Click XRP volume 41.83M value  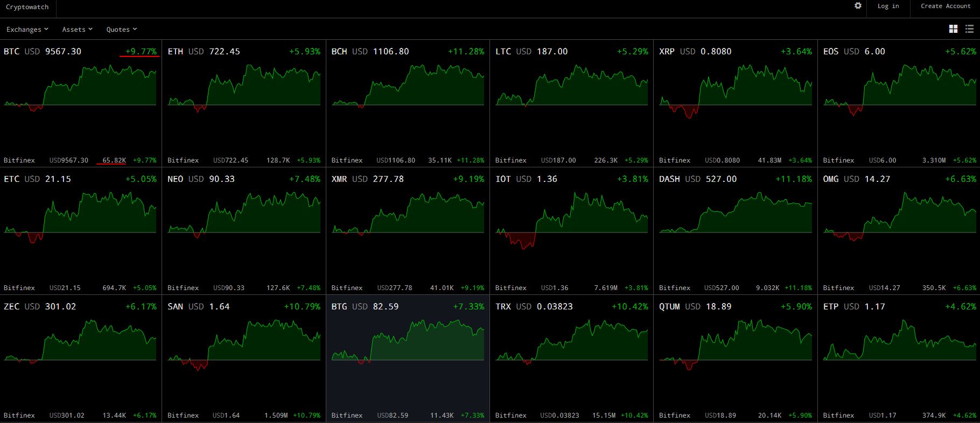[769, 160]
